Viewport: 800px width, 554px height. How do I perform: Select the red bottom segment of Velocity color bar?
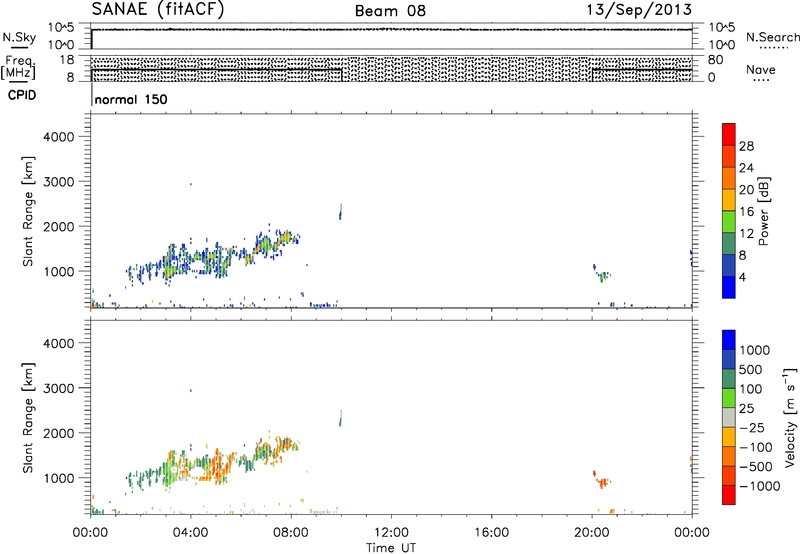pos(729,495)
